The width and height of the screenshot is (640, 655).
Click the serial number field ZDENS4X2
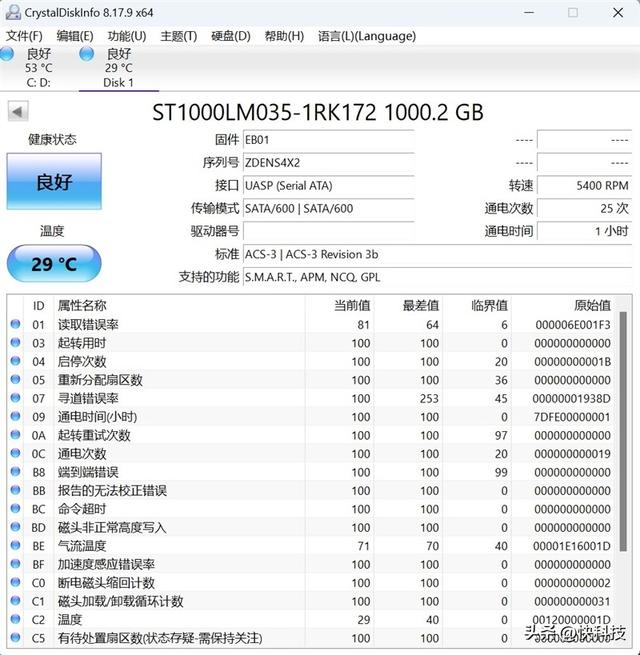coord(329,162)
